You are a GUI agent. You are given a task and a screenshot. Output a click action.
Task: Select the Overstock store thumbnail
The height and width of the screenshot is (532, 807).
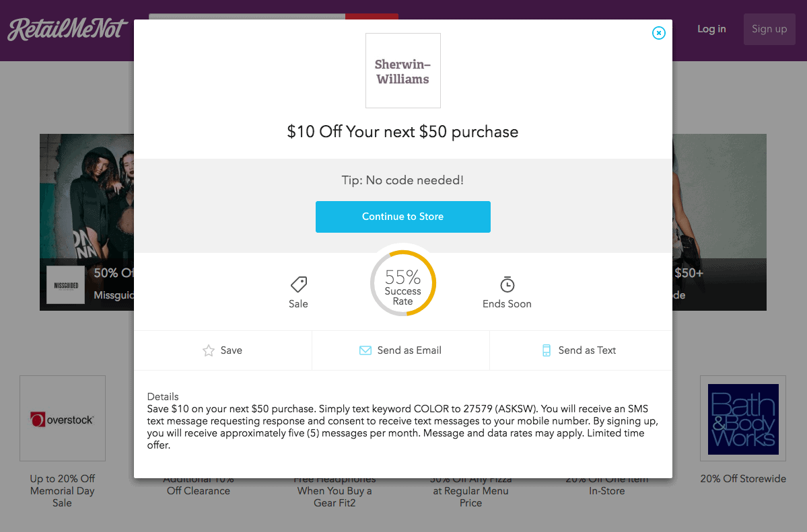point(63,418)
